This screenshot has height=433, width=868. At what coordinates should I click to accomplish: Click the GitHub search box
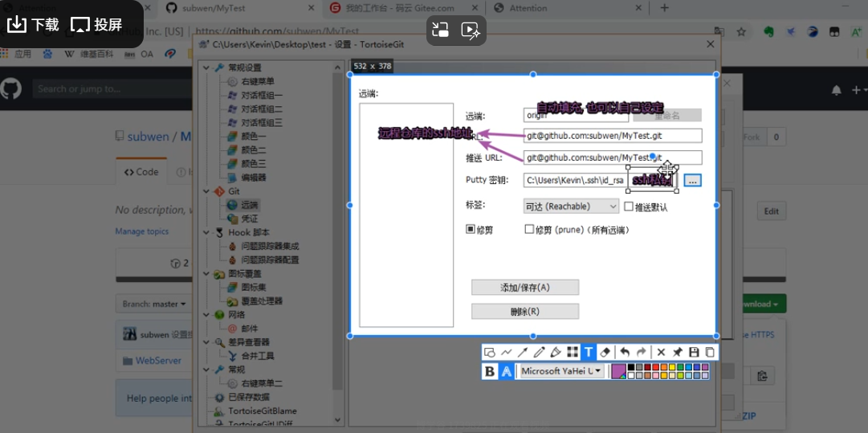(x=111, y=88)
